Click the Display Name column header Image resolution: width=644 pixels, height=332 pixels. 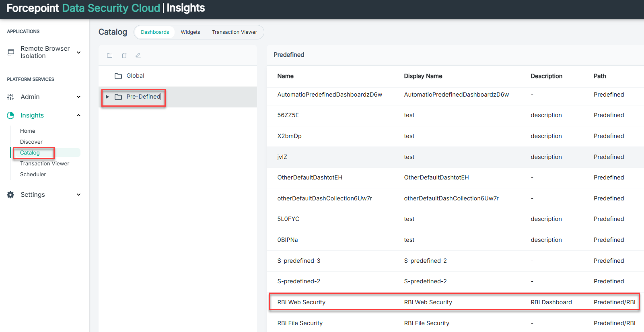coord(423,76)
